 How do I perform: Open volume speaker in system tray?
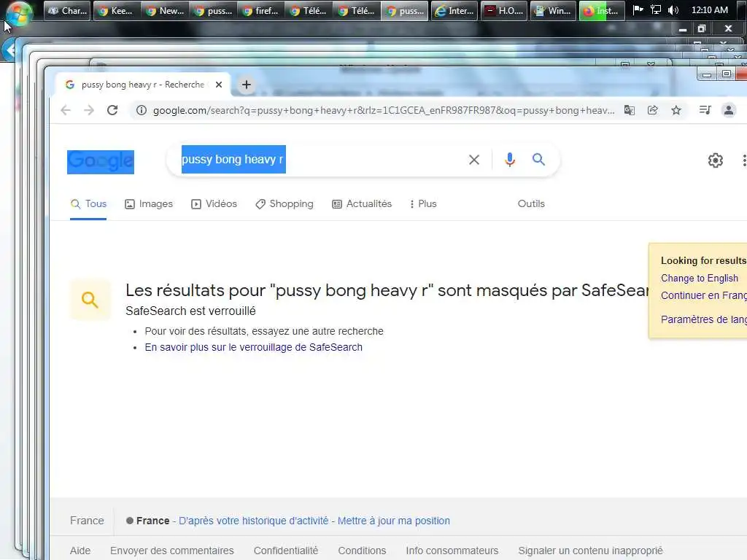pos(673,10)
